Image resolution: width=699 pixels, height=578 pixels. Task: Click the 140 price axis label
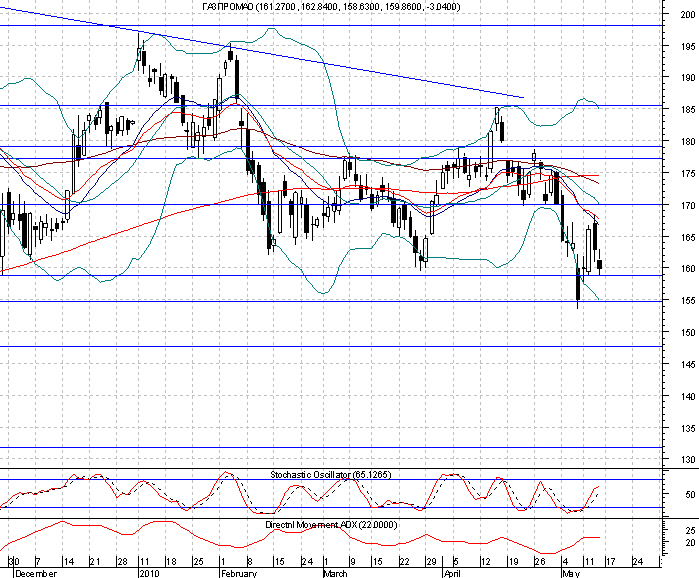(x=688, y=396)
